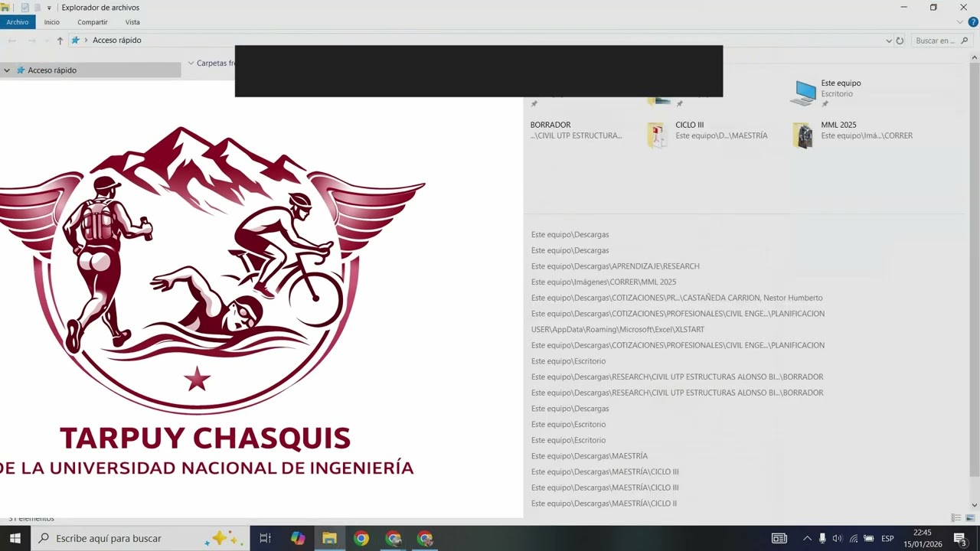Select the BORRADOR folder item
Image resolution: width=980 pixels, height=551 pixels.
577,130
